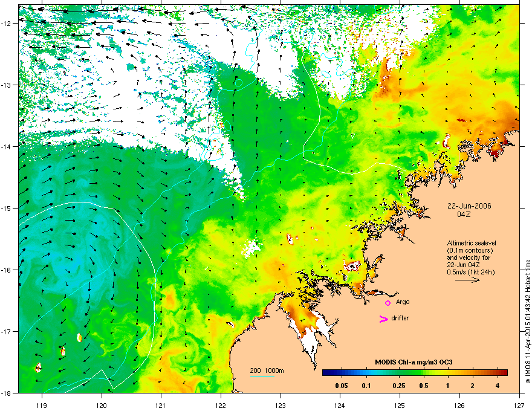Click the 0.5m/s velocity scale arrow
The width and height of the screenshot is (532, 411).
467,280
